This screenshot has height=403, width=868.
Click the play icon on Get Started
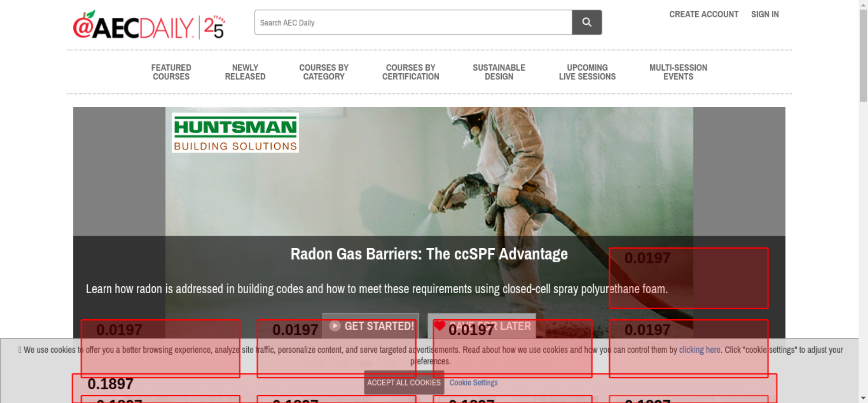(335, 326)
